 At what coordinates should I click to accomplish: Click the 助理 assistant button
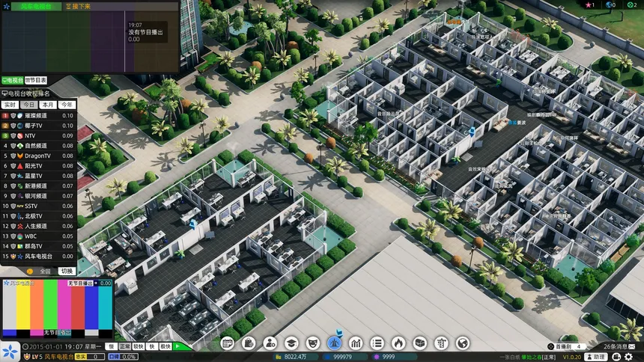596,357
